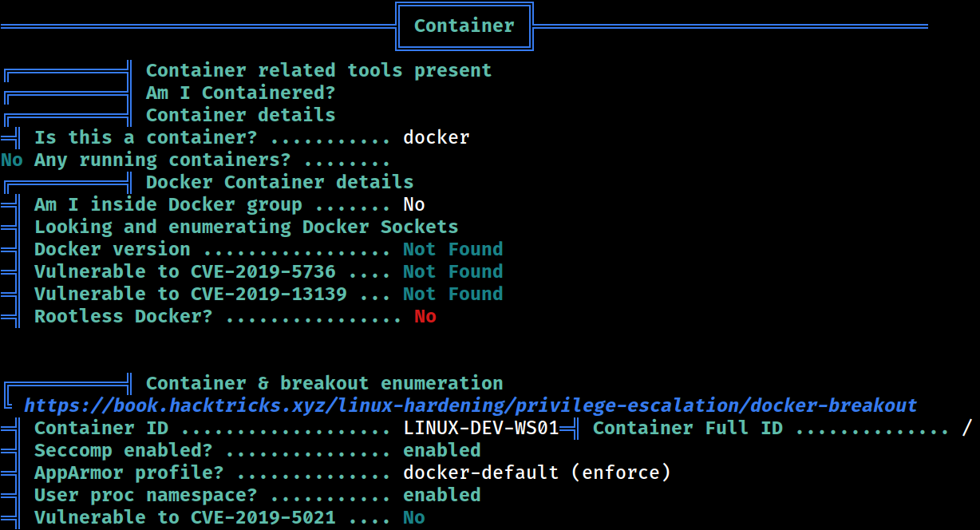
Task: Click the 'docker' value after Is this a container
Action: pyautogui.click(x=437, y=137)
